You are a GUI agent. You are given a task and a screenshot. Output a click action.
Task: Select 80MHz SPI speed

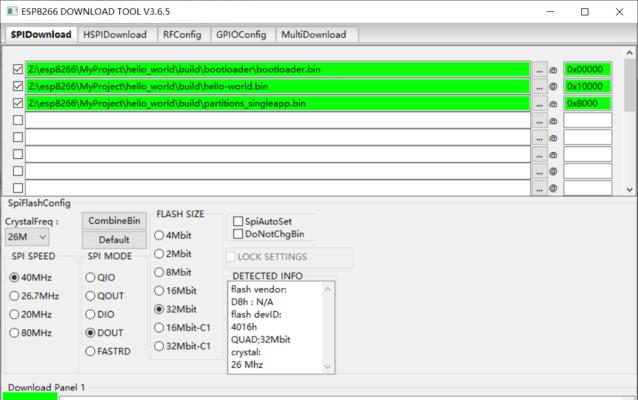tap(14, 333)
